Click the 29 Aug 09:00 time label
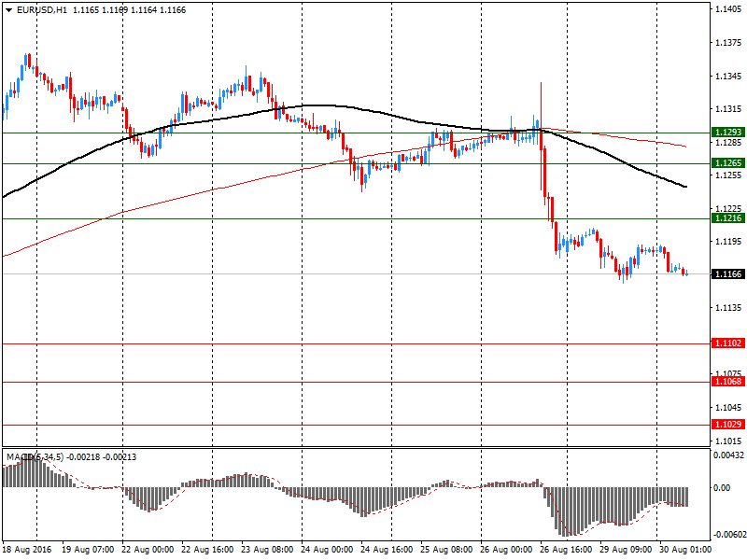This screenshot has width=747, height=560. pyautogui.click(x=626, y=550)
